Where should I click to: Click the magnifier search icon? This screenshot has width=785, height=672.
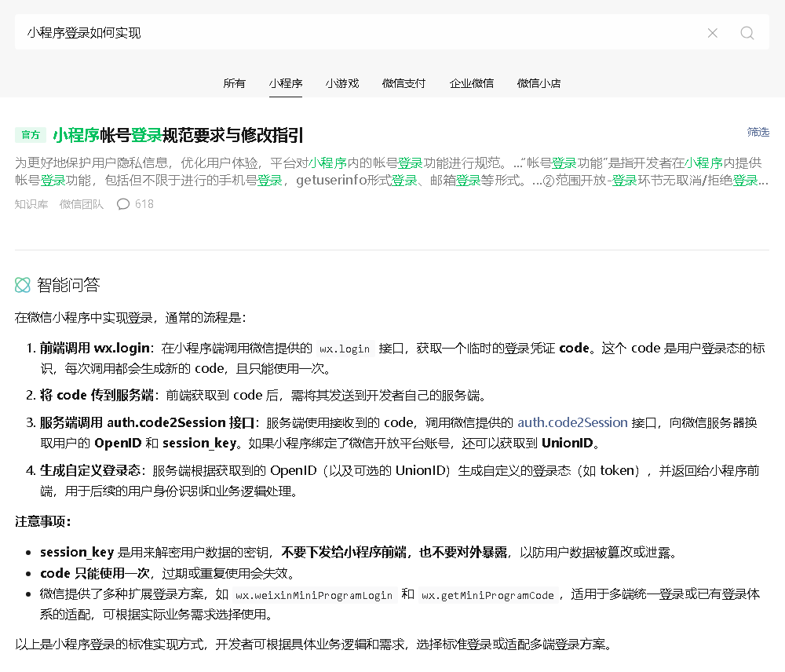click(x=747, y=33)
